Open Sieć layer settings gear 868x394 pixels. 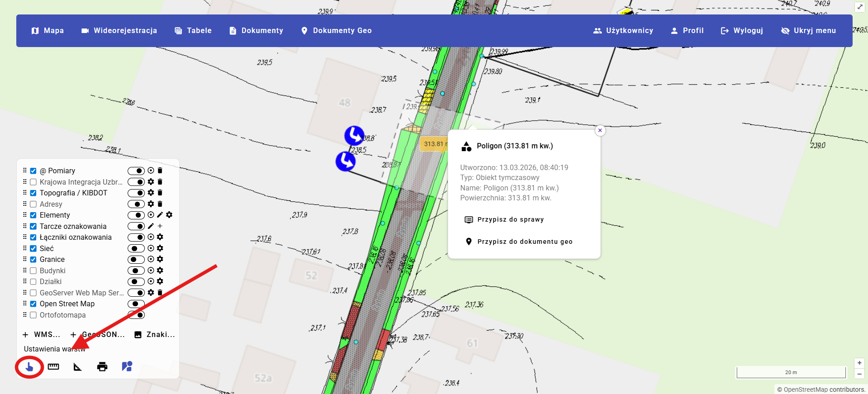[x=160, y=248]
